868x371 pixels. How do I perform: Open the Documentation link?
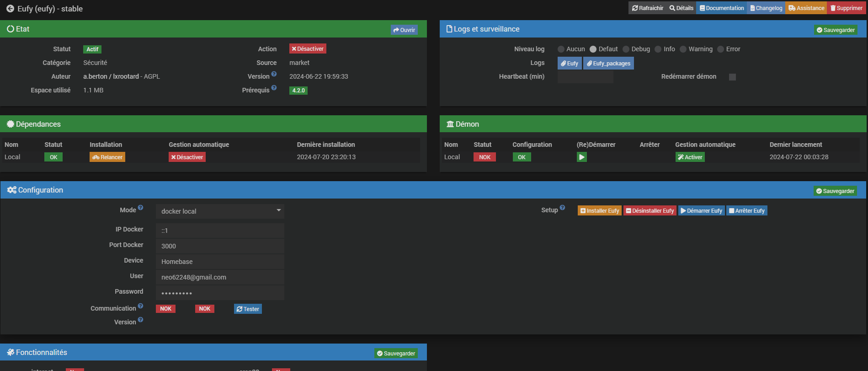[x=722, y=8]
